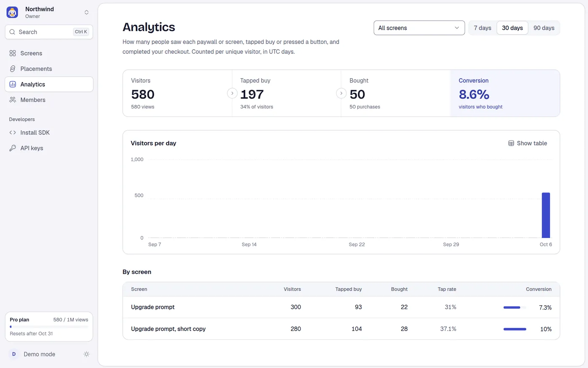Click the Demo mode avatar letter D
This screenshot has height=368, width=588.
click(x=14, y=354)
